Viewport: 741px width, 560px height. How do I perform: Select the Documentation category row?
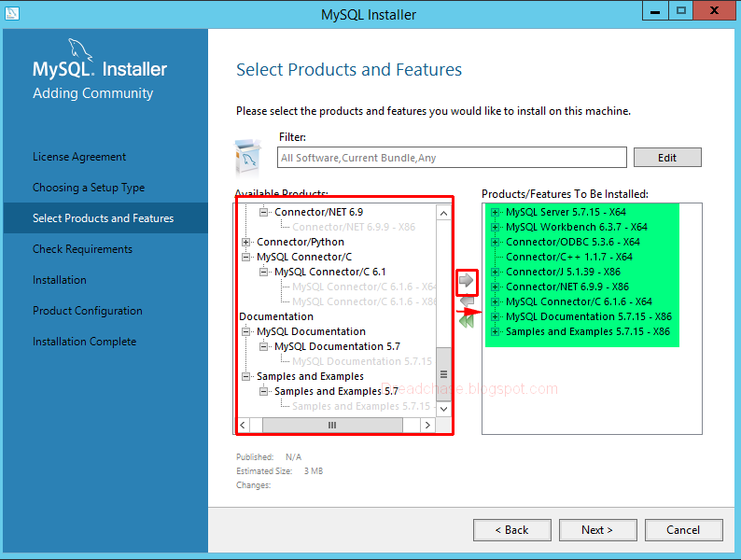(x=276, y=316)
